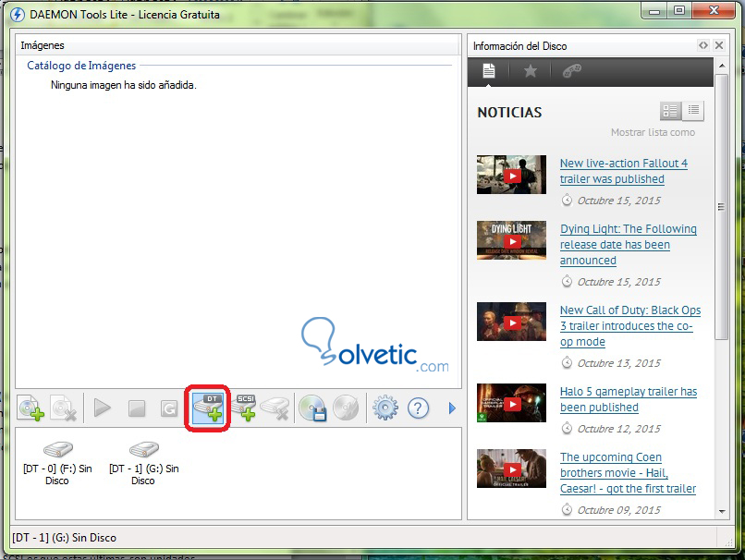The image size is (745, 560).
Task: Click the Unmount all drives icon
Action: (x=168, y=408)
